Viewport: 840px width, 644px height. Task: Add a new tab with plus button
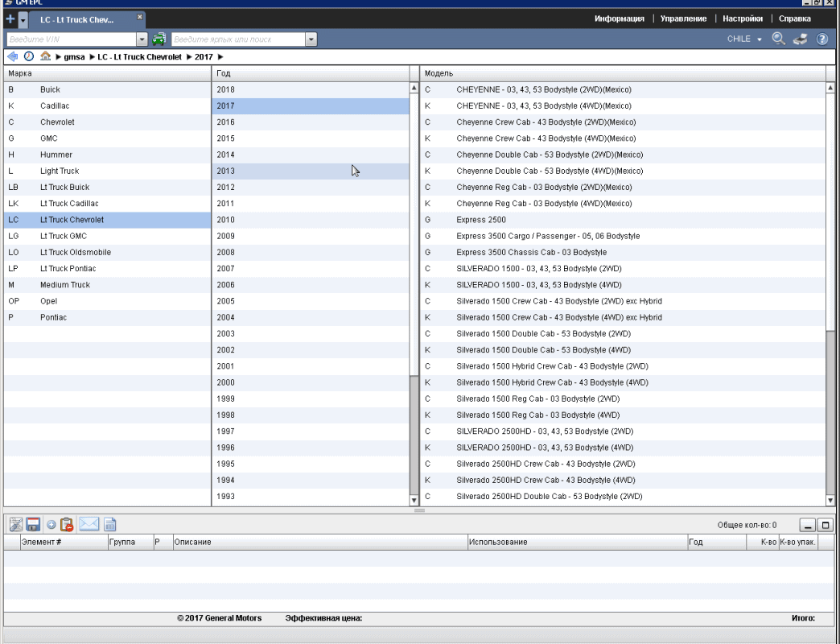point(10,19)
